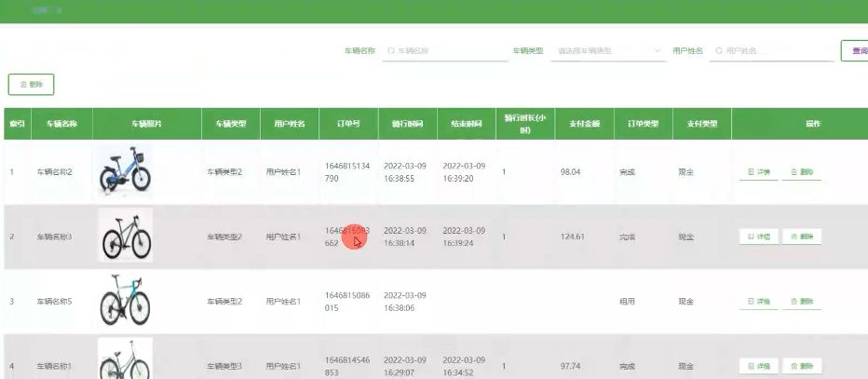868x379 pixels.
Task: Click the 索引 column header
Action: point(17,124)
